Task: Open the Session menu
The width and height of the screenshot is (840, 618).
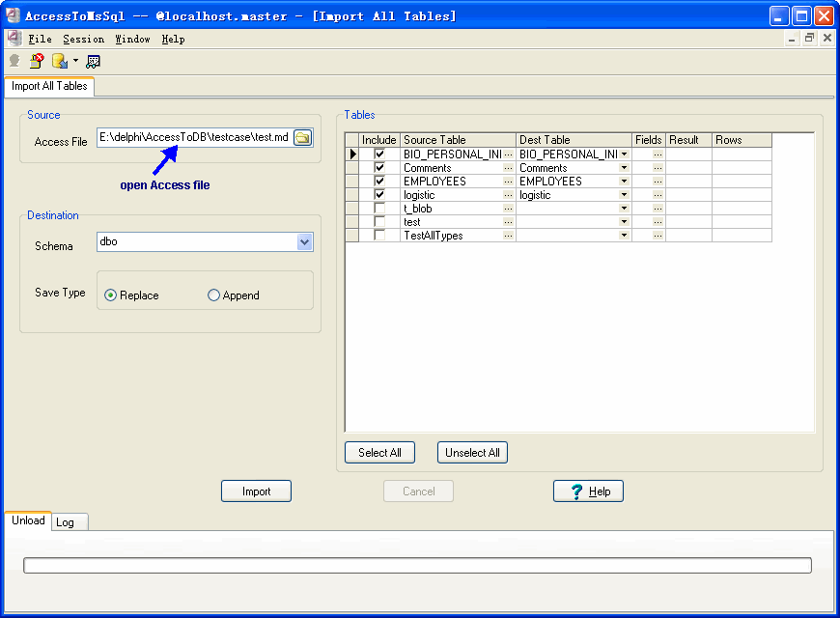Action: [x=84, y=40]
